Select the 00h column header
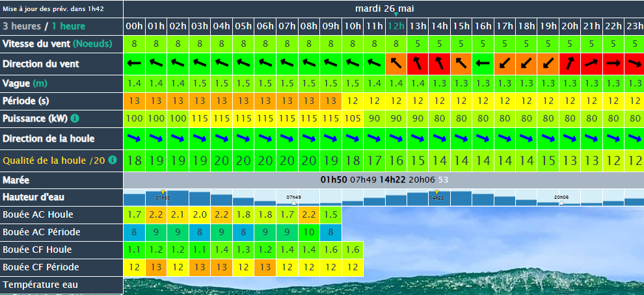This screenshot has height=295, width=644. coord(134,27)
